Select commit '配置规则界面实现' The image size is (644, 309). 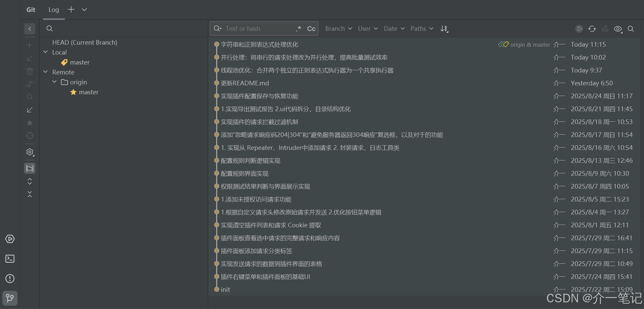(x=245, y=173)
